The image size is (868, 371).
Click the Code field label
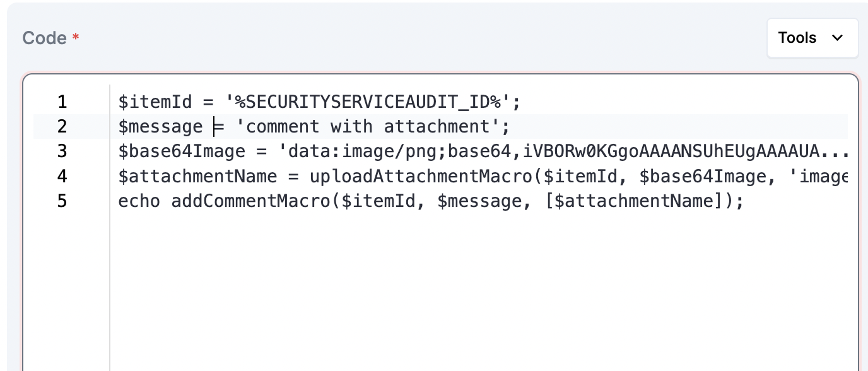tap(44, 38)
